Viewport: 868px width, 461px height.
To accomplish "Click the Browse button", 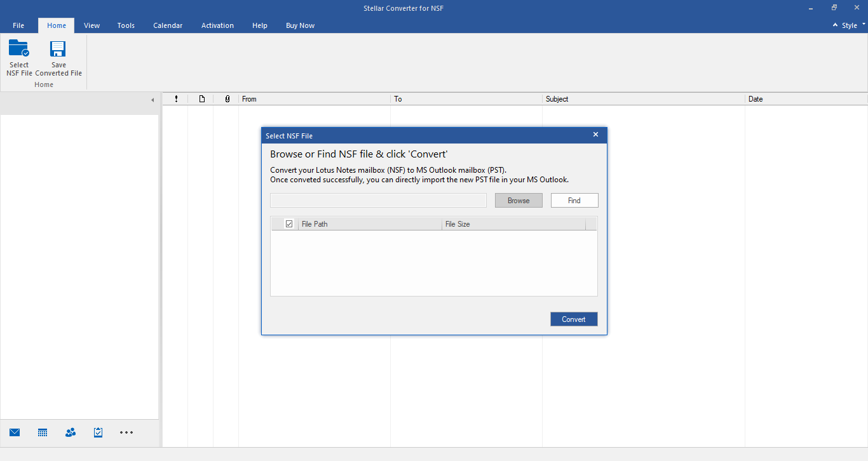I will click(x=519, y=200).
